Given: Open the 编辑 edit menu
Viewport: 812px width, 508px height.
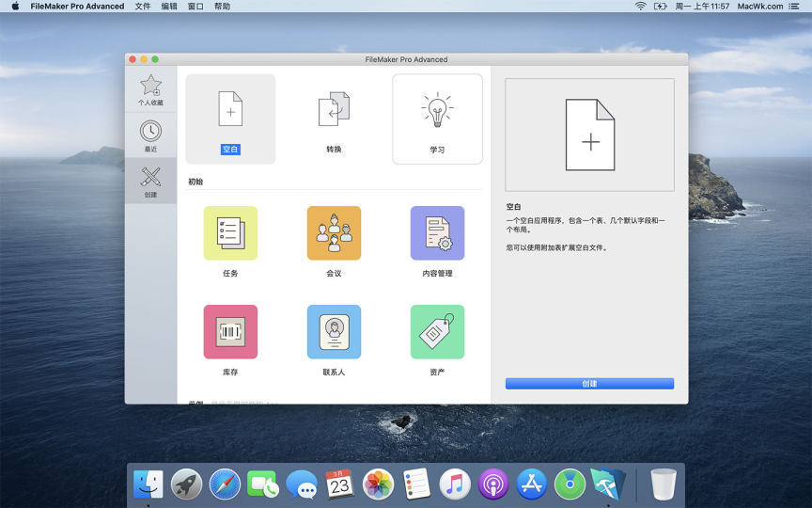Looking at the screenshot, I should click(169, 7).
